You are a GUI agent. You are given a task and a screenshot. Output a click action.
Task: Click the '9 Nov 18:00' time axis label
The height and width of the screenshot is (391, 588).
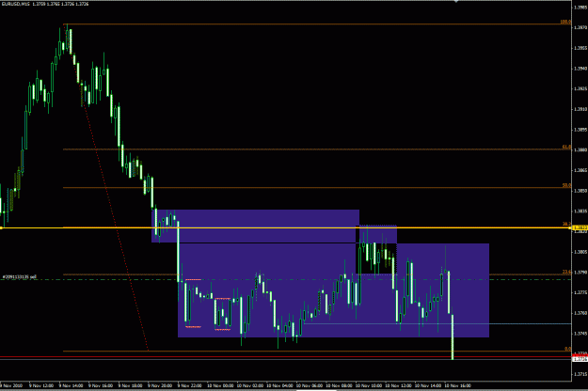pos(130,385)
